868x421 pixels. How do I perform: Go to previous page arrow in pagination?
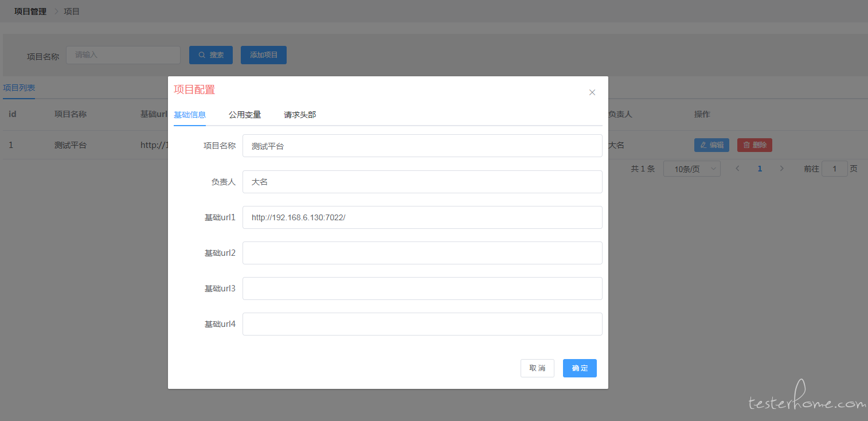738,169
